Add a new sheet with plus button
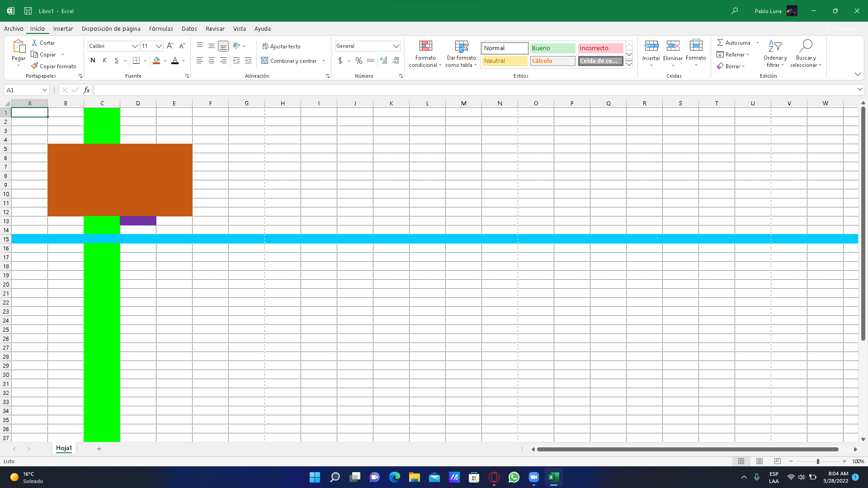This screenshot has height=488, width=868. click(99, 449)
